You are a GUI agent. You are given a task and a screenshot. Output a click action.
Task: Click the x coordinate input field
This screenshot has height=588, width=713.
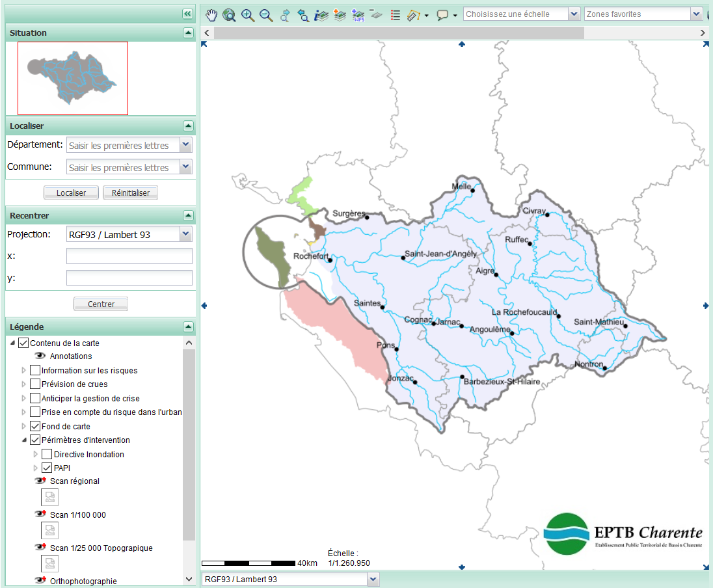click(x=129, y=256)
